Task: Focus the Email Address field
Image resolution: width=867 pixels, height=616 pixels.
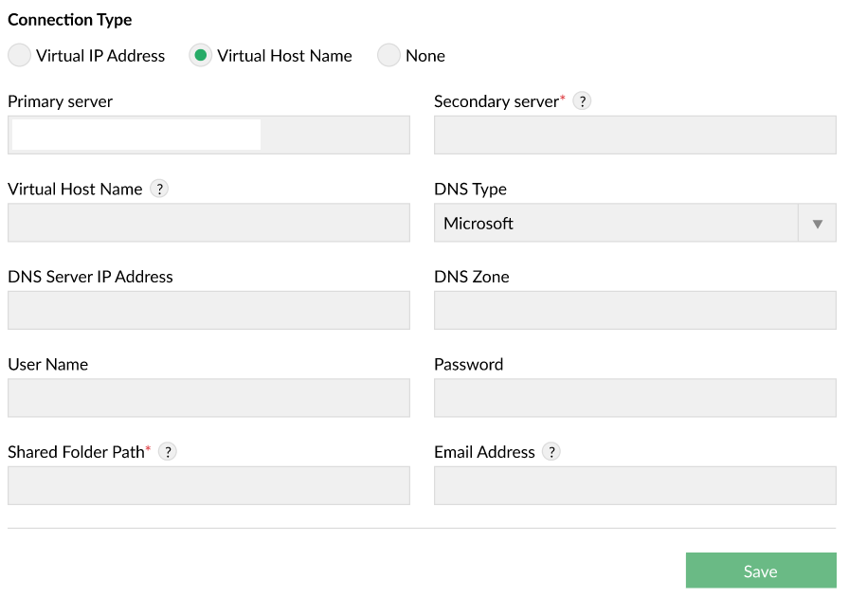Action: [635, 485]
